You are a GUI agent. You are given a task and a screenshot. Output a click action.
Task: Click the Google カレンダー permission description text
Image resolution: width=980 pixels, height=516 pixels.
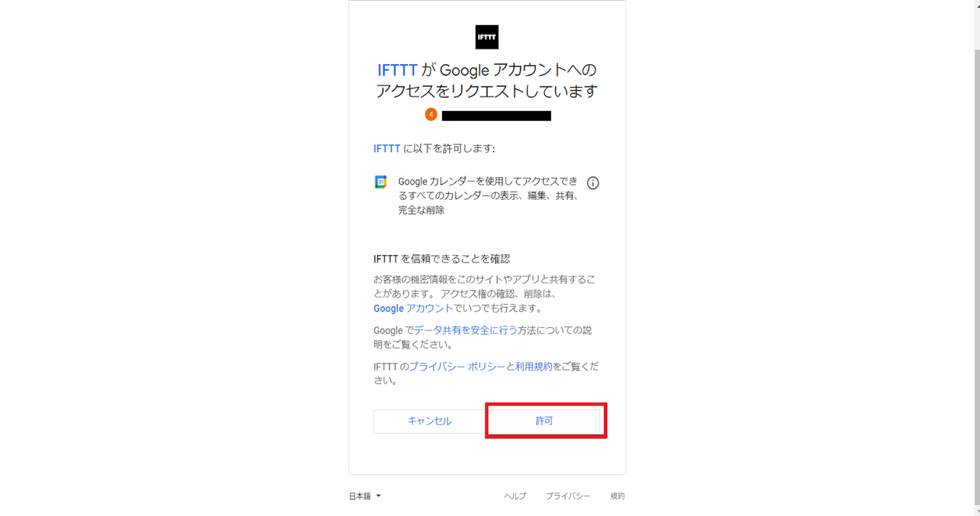(x=488, y=196)
